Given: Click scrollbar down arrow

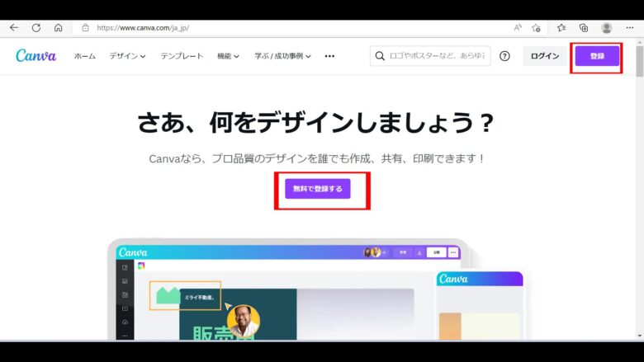Looking at the screenshot, I should [640, 336].
